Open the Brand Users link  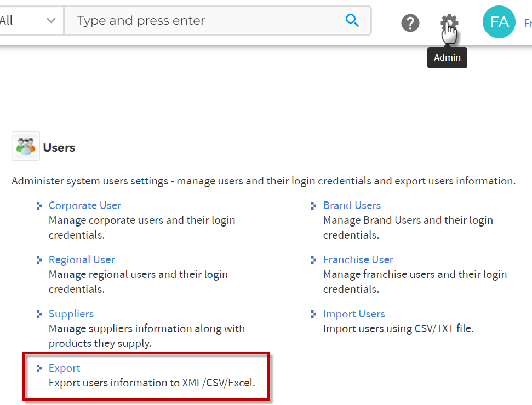352,205
